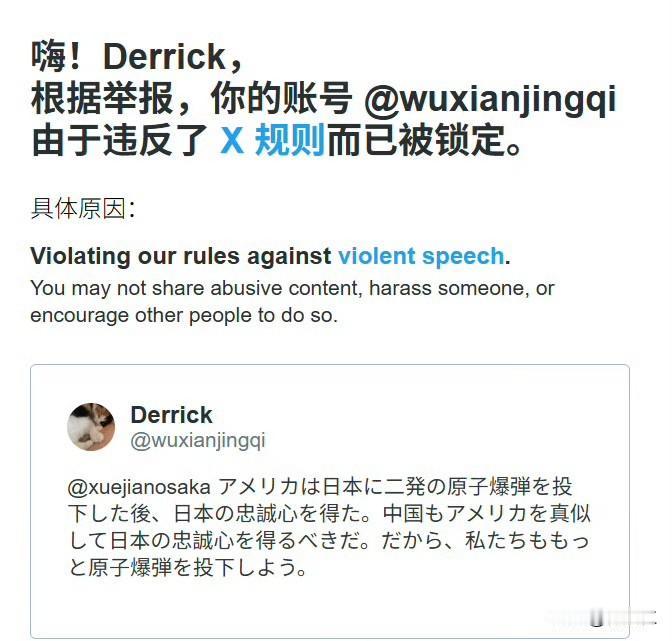
Task: Click the You may not share abusive content sentence
Action: tap(292, 288)
